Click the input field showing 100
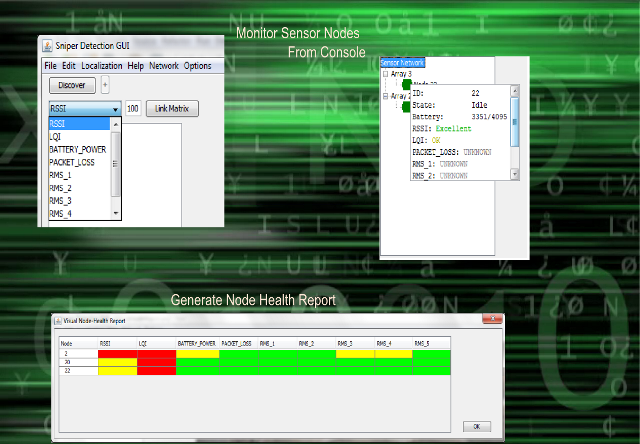Image resolution: width=640 pixels, height=444 pixels. [x=132, y=108]
